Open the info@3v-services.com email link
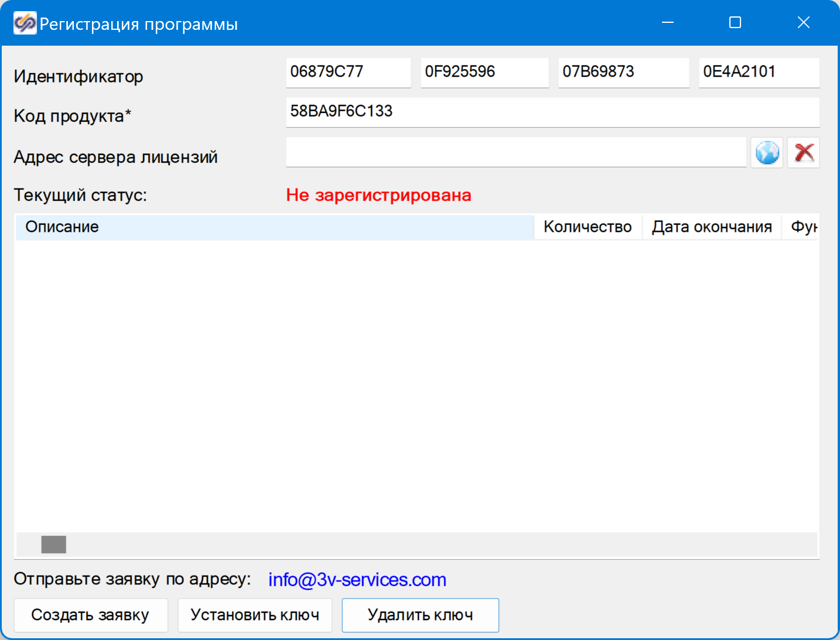The width and height of the screenshot is (840, 640). pyautogui.click(x=357, y=579)
